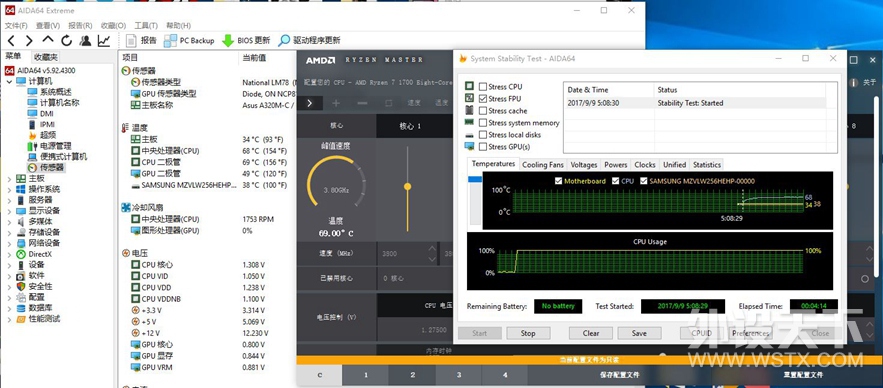Click the 软件 software icon in the tree
Screen dimensions: 883x388
point(21,275)
